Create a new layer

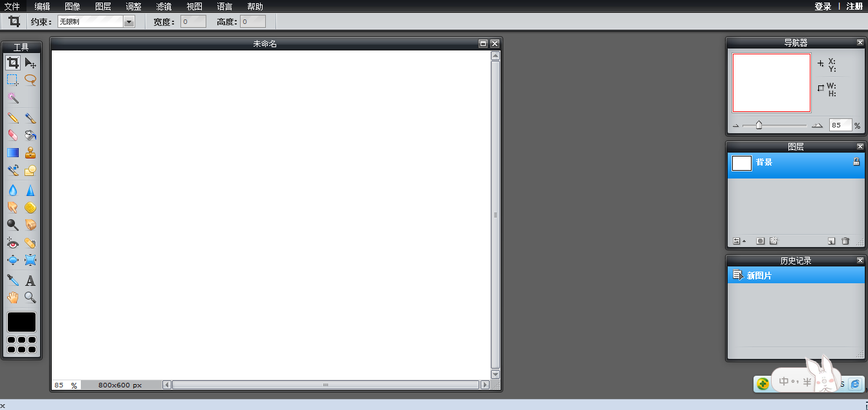(832, 241)
